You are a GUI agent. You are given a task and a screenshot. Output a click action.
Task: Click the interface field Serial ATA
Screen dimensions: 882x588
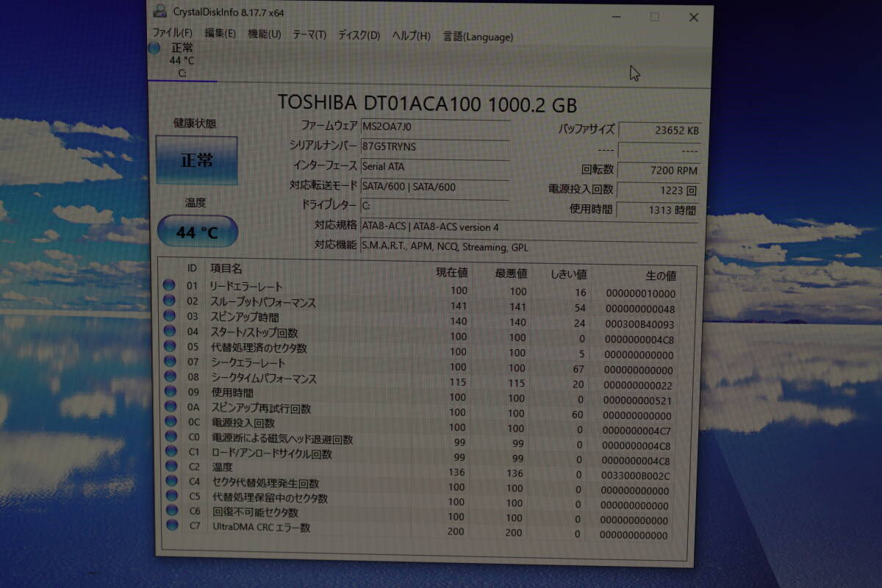click(x=434, y=168)
